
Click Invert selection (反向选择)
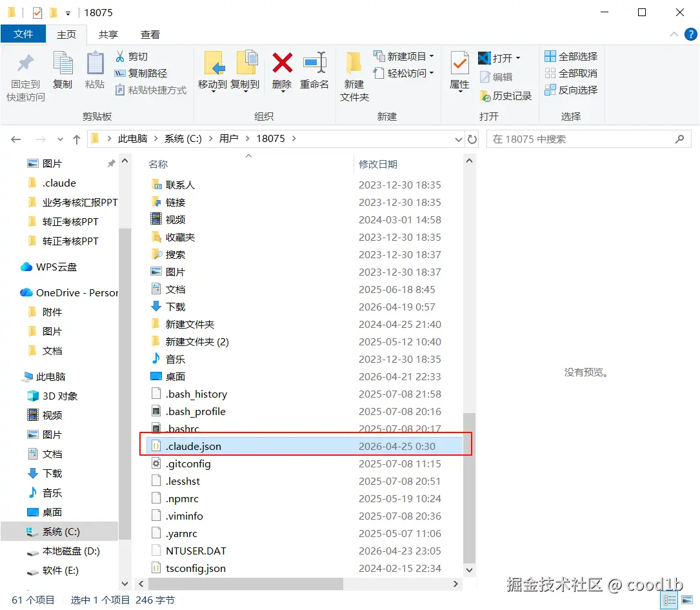coord(570,90)
